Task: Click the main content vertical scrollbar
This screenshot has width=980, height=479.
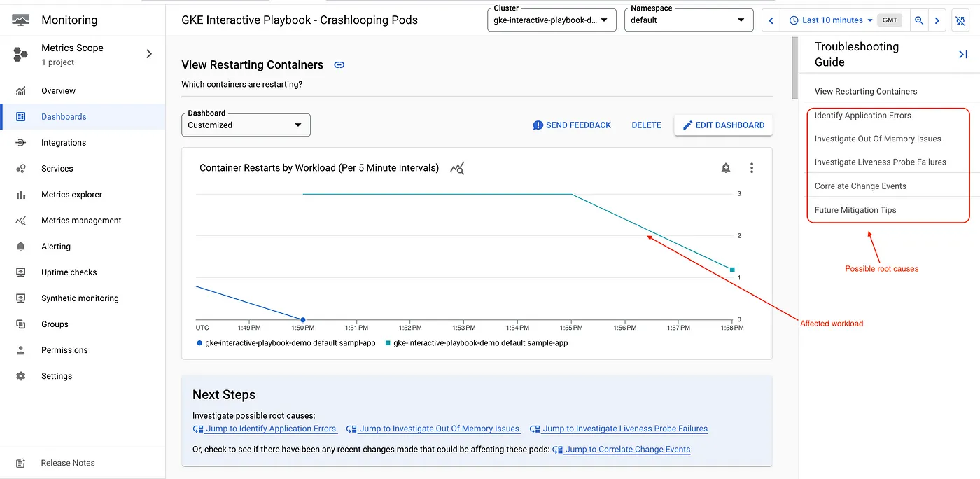Action: pyautogui.click(x=794, y=68)
